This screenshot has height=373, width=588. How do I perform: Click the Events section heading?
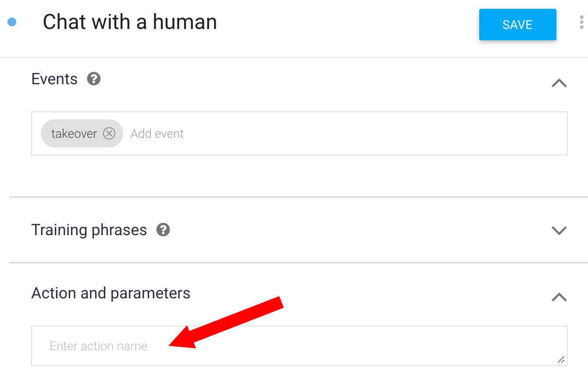coord(54,79)
